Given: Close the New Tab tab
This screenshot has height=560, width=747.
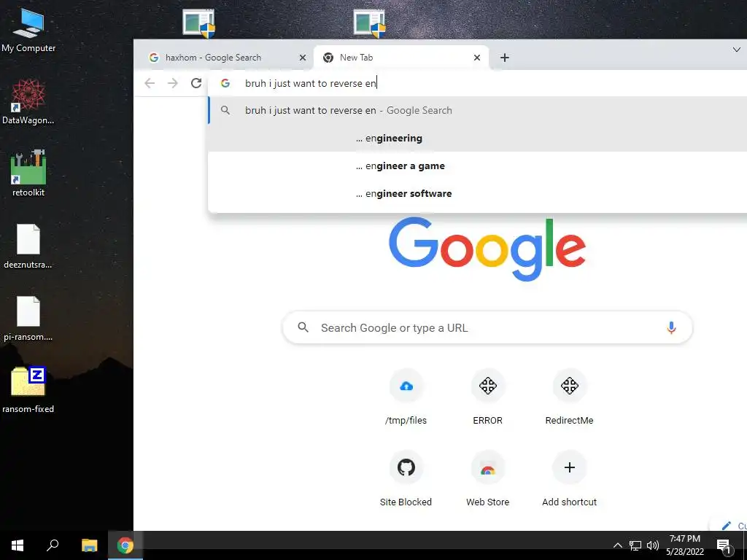Looking at the screenshot, I should (477, 58).
